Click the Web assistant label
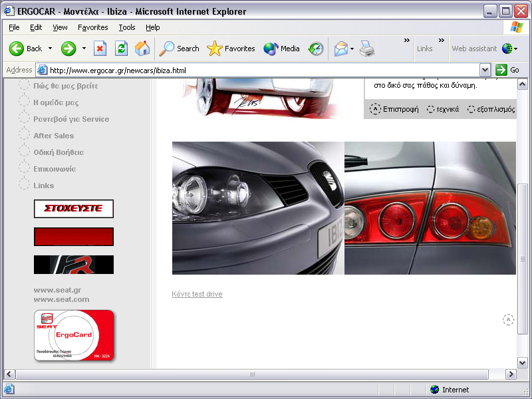Screen dimensions: 532x399 474,49
